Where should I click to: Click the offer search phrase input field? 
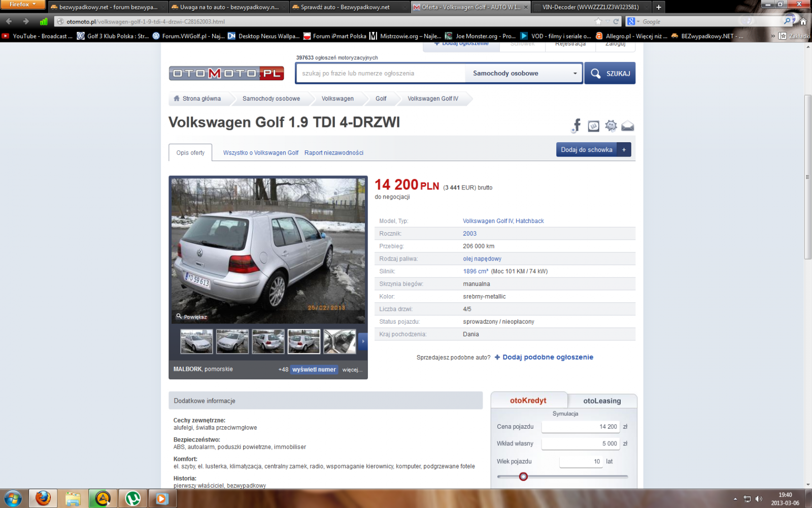point(381,73)
